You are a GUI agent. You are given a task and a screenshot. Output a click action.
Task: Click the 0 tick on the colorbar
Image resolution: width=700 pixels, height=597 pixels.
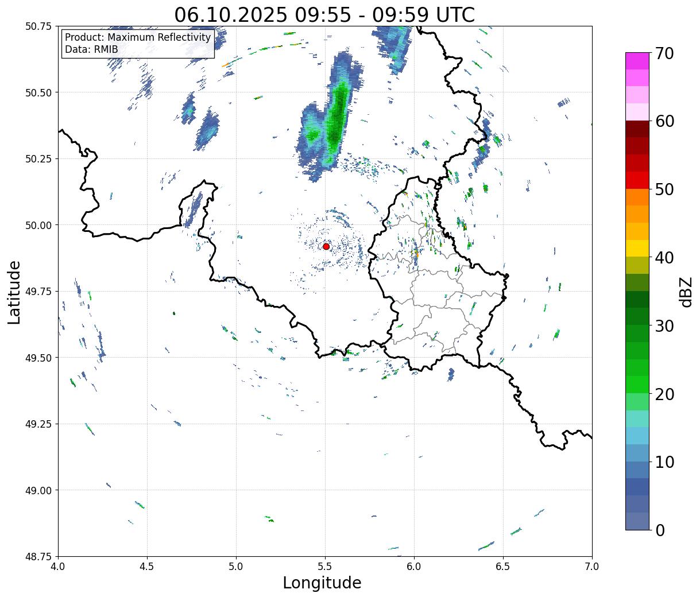[x=659, y=530]
